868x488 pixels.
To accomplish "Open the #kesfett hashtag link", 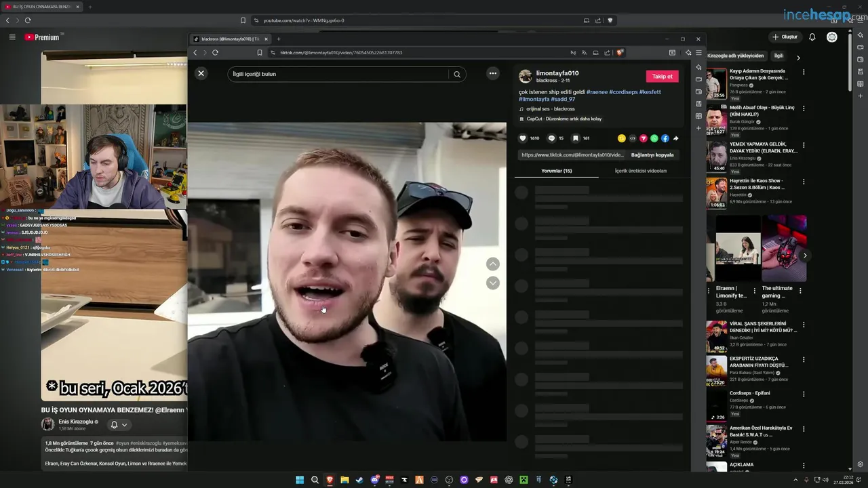I will (x=650, y=92).
